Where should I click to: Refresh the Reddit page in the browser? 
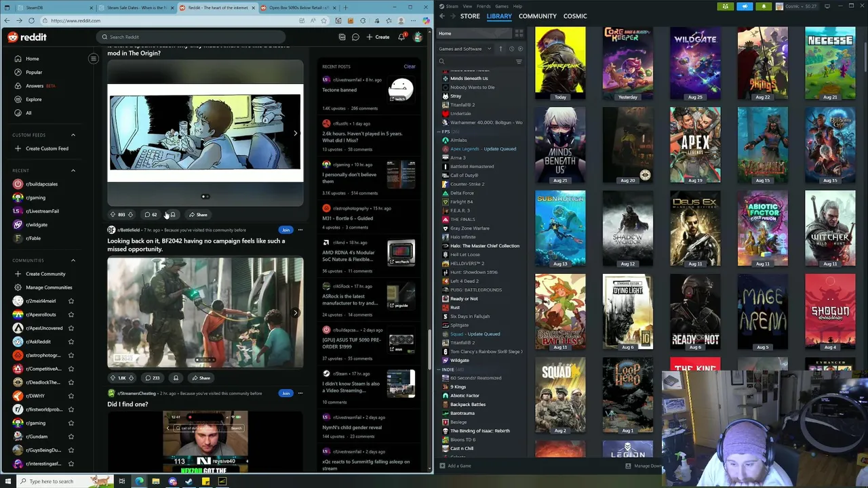pos(31,20)
